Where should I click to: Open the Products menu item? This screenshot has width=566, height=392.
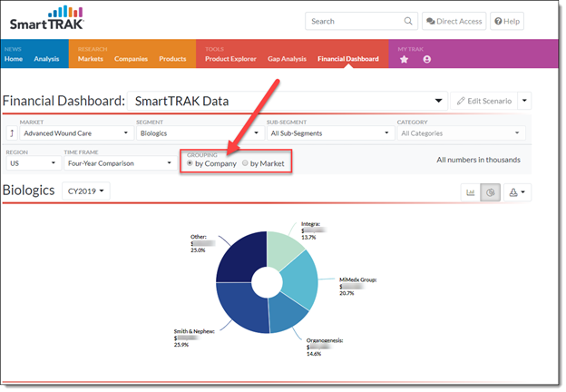172,59
